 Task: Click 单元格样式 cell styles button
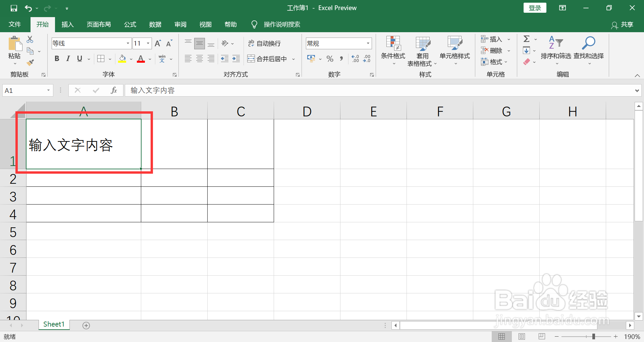pos(455,51)
